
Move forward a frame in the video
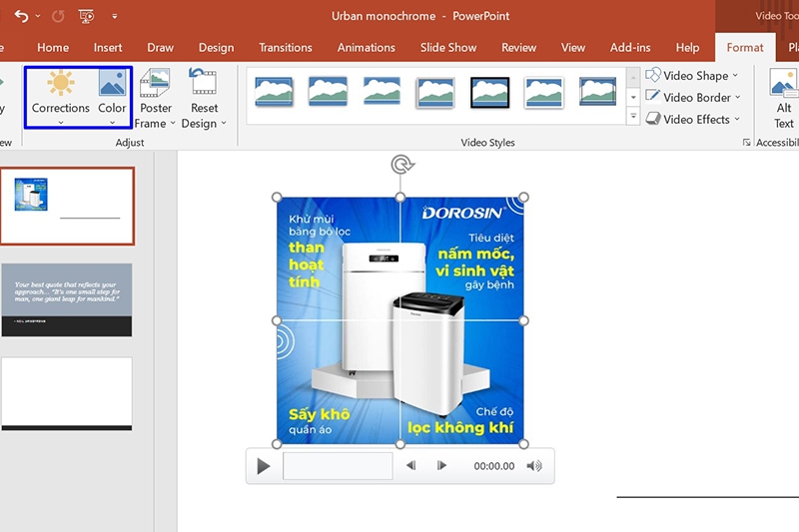click(441, 465)
